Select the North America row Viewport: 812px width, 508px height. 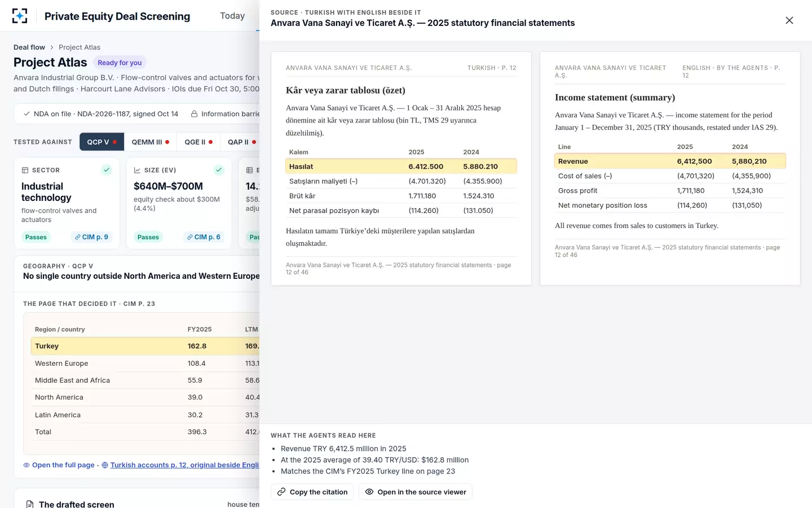point(145,397)
